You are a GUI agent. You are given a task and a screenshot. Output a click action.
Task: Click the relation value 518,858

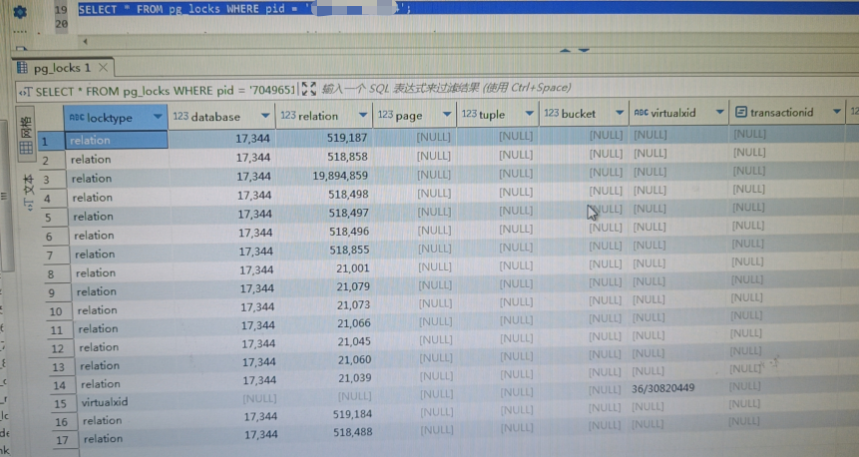click(x=348, y=157)
